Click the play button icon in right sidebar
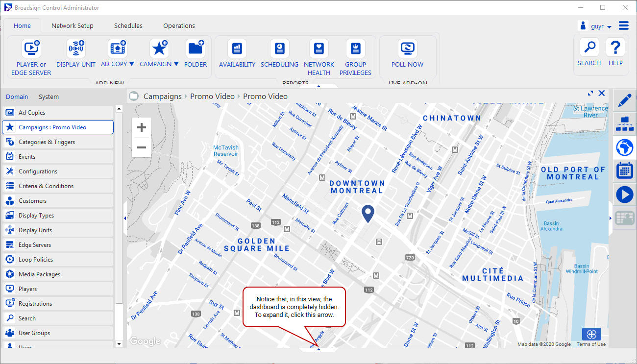 click(624, 194)
